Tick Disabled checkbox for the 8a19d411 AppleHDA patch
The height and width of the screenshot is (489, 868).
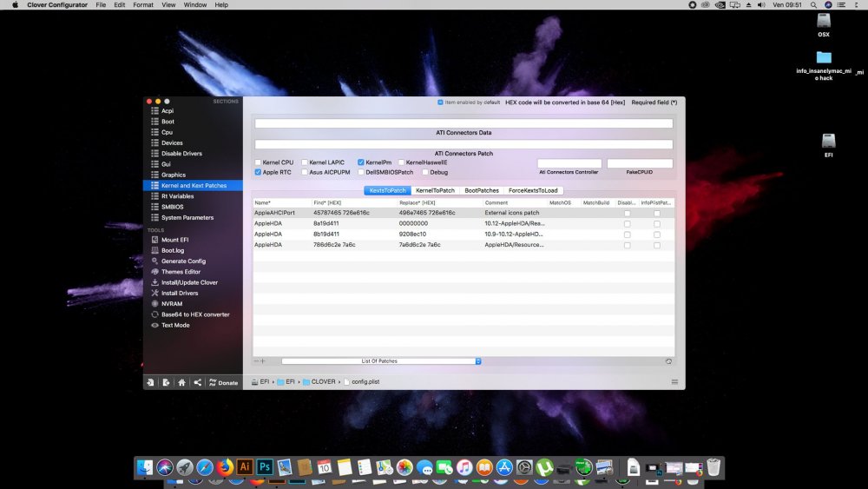[627, 224]
